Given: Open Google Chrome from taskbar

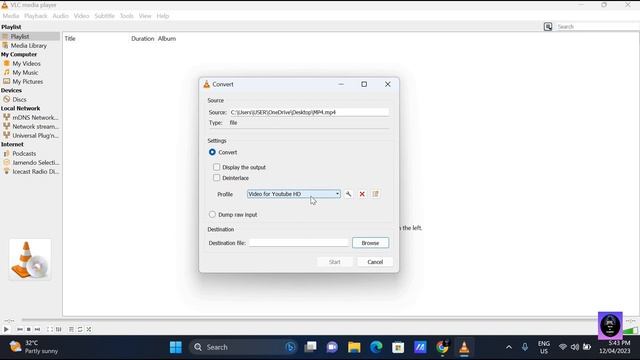Looking at the screenshot, I should tap(442, 347).
